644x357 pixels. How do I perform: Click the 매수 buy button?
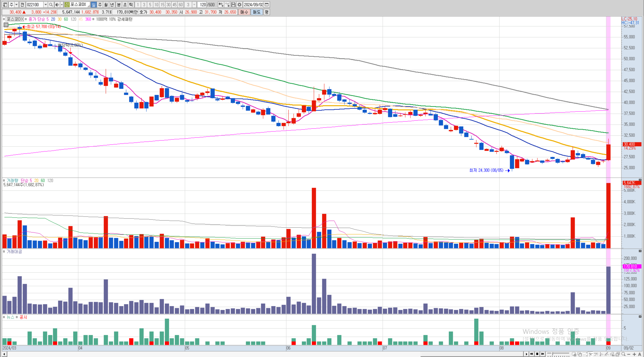click(244, 12)
